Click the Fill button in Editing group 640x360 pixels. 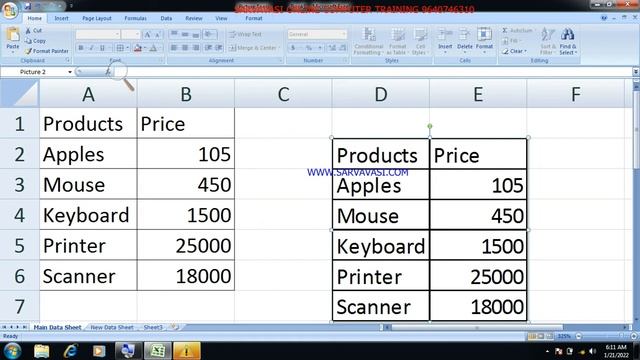(x=511, y=41)
